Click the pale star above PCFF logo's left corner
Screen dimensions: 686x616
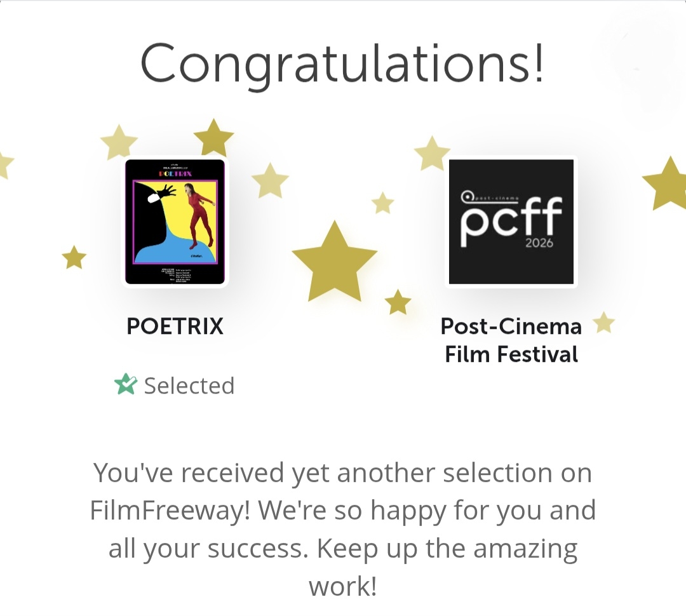tap(432, 153)
